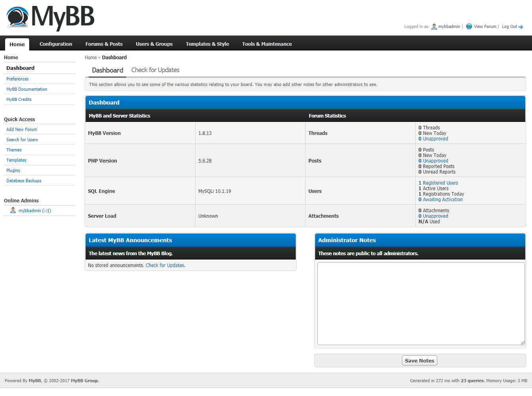The width and height of the screenshot is (532, 396).
Task: Open Themes quick access link
Action: 14,150
